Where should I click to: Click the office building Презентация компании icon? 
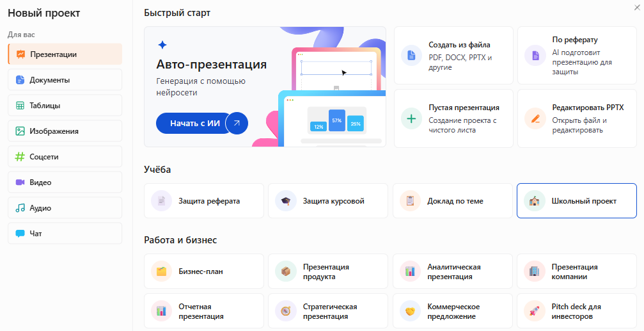tap(535, 271)
